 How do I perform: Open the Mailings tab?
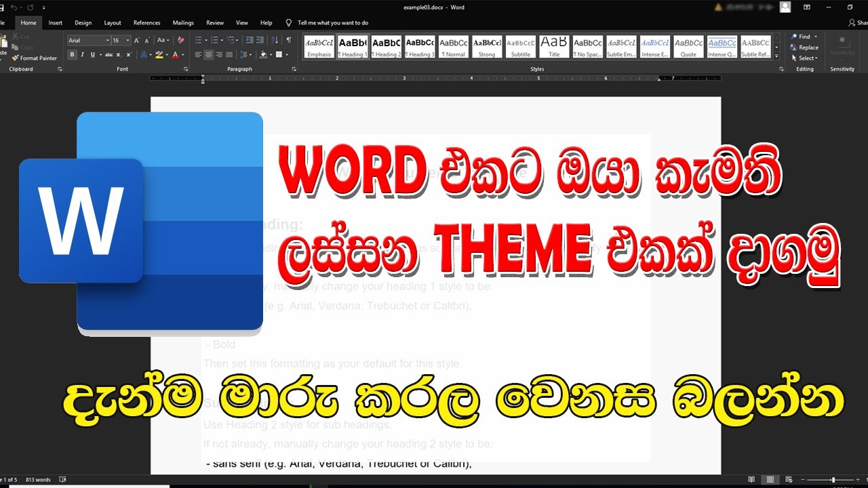tap(183, 22)
